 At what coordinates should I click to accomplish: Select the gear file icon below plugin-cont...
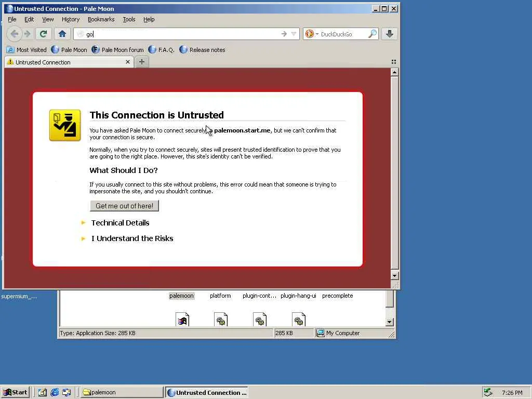260,320
